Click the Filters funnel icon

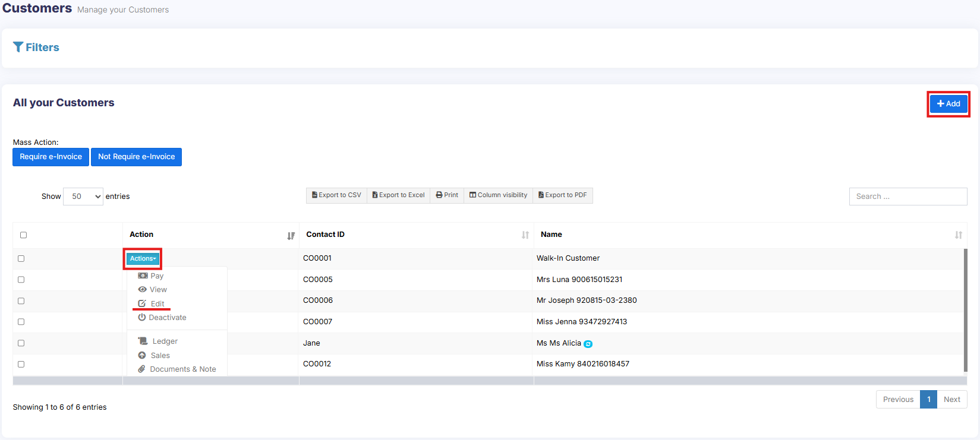click(18, 47)
